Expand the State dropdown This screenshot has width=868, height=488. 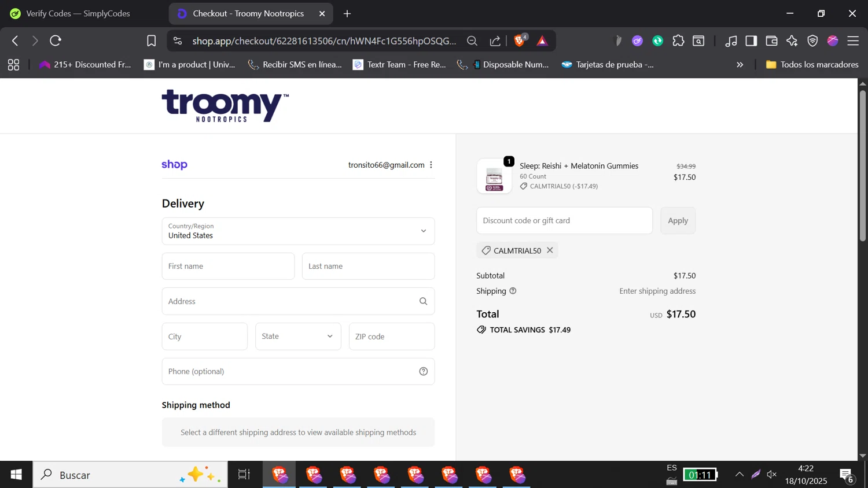click(x=298, y=337)
